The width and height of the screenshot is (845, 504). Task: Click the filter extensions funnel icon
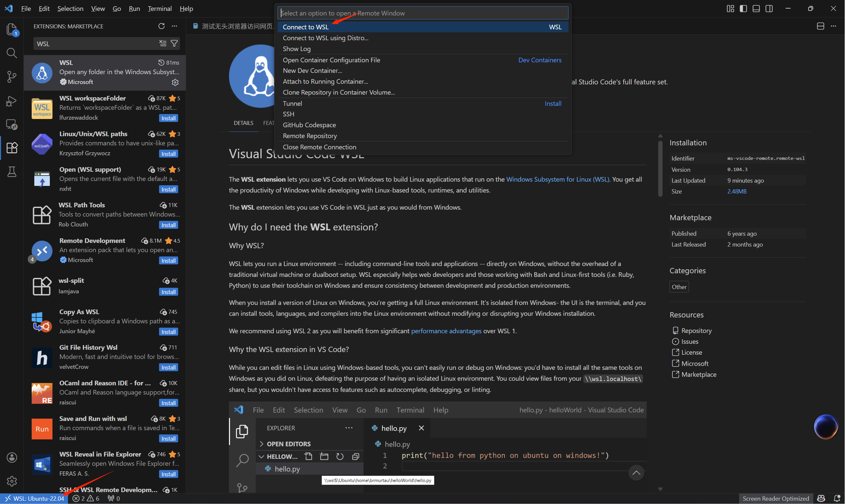(x=174, y=44)
